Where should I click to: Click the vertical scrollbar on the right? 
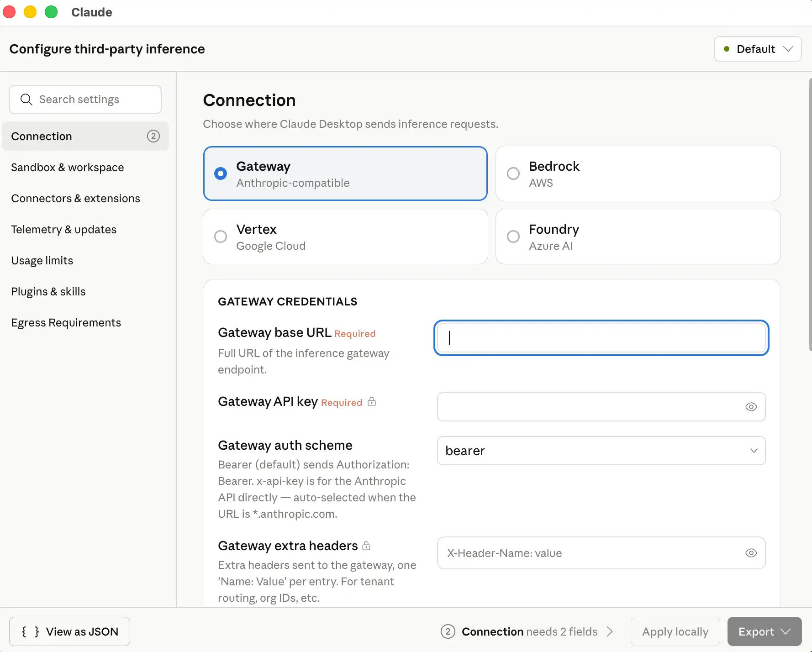pos(810,215)
